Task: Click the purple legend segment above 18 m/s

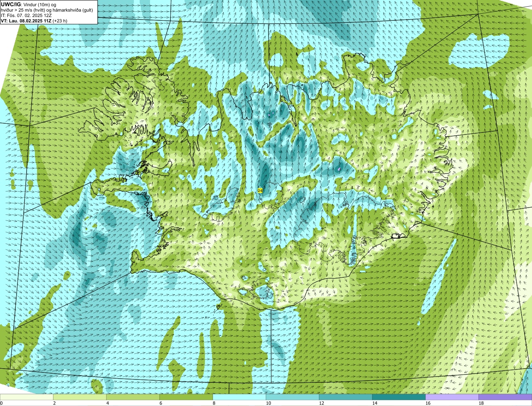Action: pyautogui.click(x=505, y=397)
